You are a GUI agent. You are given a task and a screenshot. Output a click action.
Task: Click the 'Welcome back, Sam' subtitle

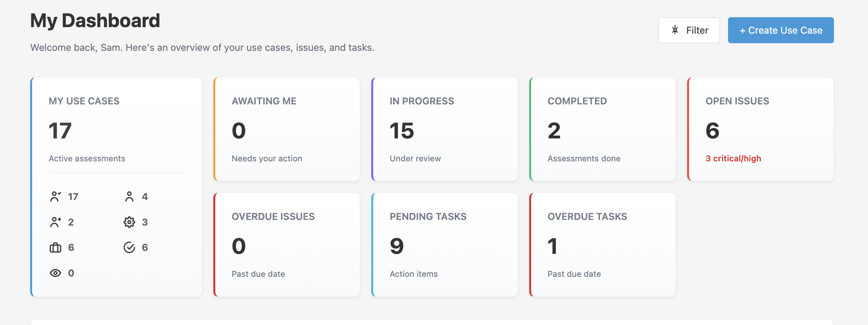tap(202, 47)
